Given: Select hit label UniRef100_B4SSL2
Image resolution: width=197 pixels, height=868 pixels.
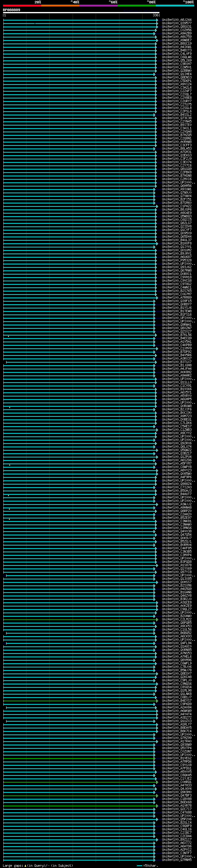Looking at the screenshot, I should coord(177,115).
